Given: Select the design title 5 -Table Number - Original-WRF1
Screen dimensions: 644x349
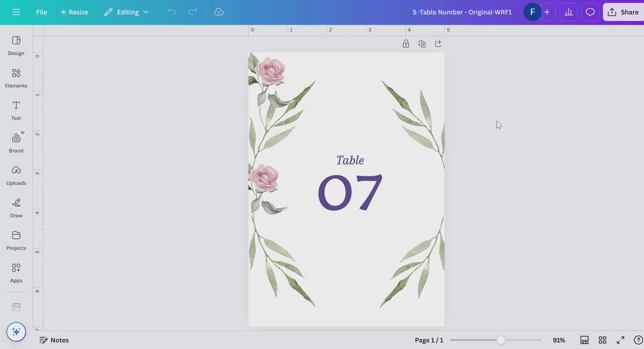Looking at the screenshot, I should click(x=462, y=12).
